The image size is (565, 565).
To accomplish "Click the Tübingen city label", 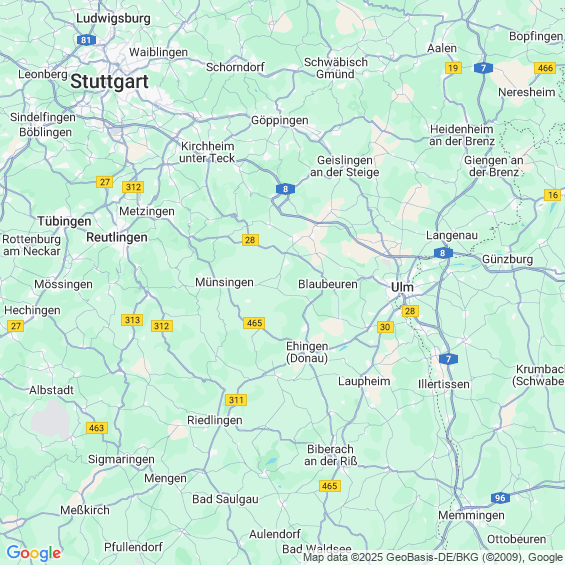I will (64, 221).
